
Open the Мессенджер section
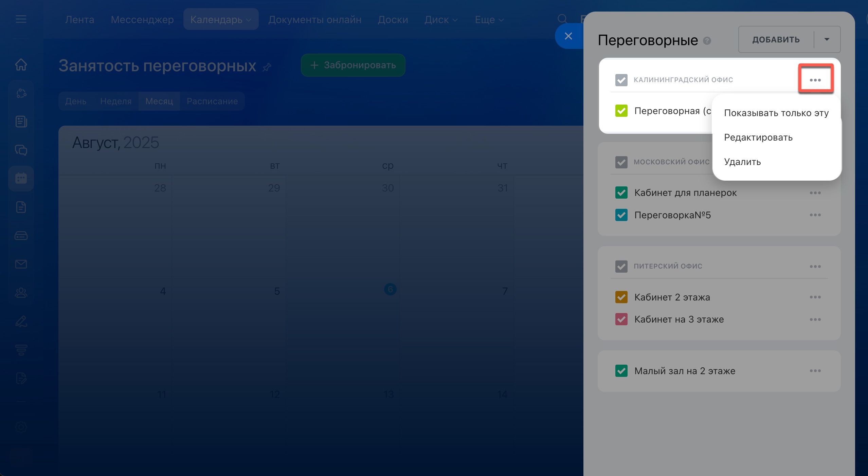(142, 19)
